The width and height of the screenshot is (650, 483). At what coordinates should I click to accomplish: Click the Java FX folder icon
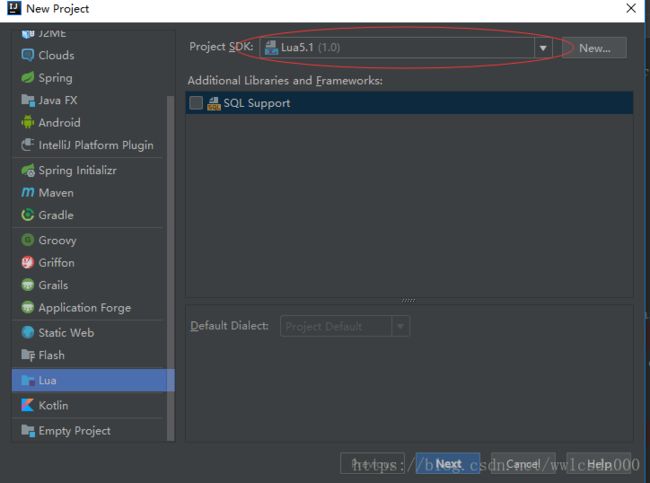pyautogui.click(x=28, y=100)
